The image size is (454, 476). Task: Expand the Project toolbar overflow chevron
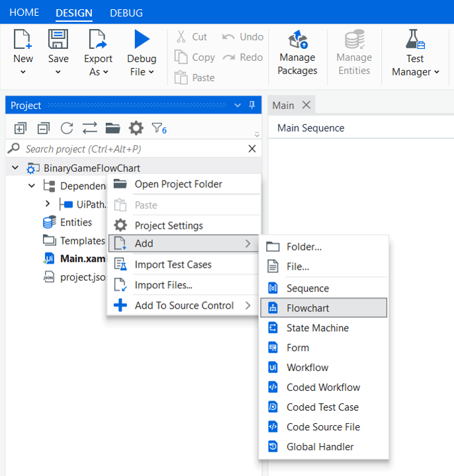pyautogui.click(x=257, y=134)
